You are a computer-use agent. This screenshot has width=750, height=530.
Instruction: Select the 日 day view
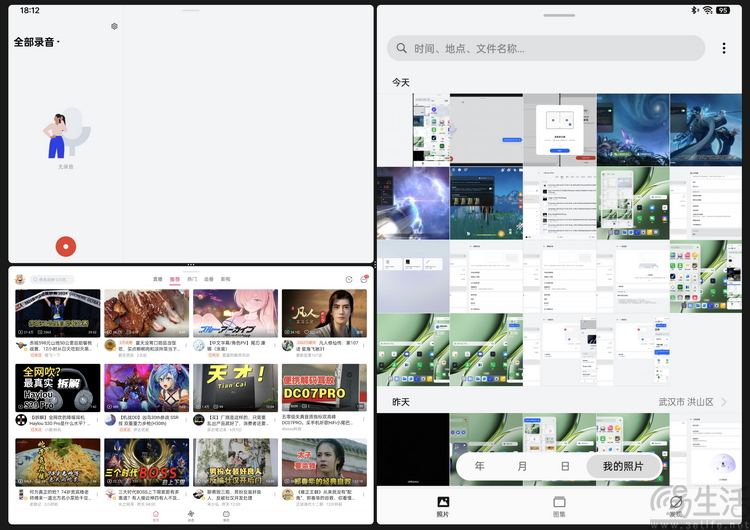point(565,467)
